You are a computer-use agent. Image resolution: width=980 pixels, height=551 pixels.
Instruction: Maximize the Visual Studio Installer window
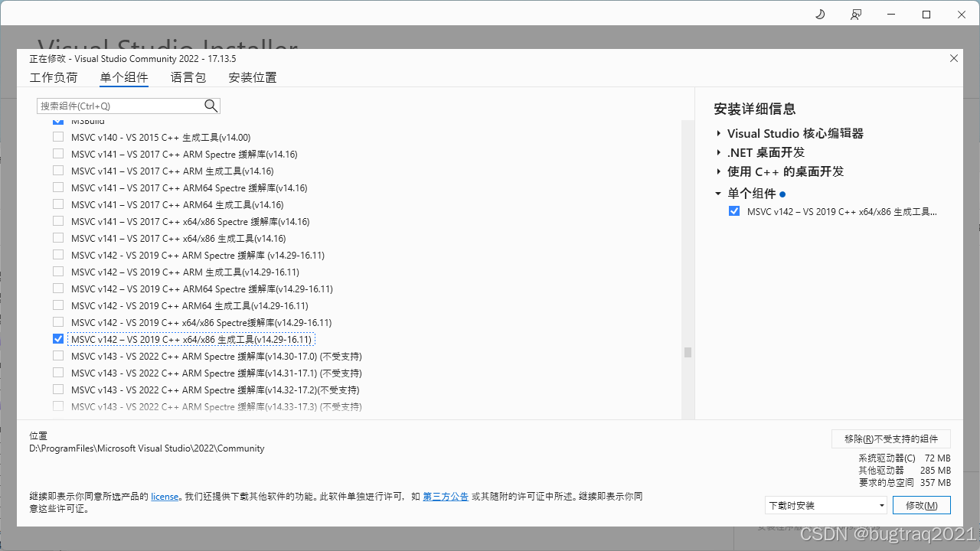click(926, 15)
